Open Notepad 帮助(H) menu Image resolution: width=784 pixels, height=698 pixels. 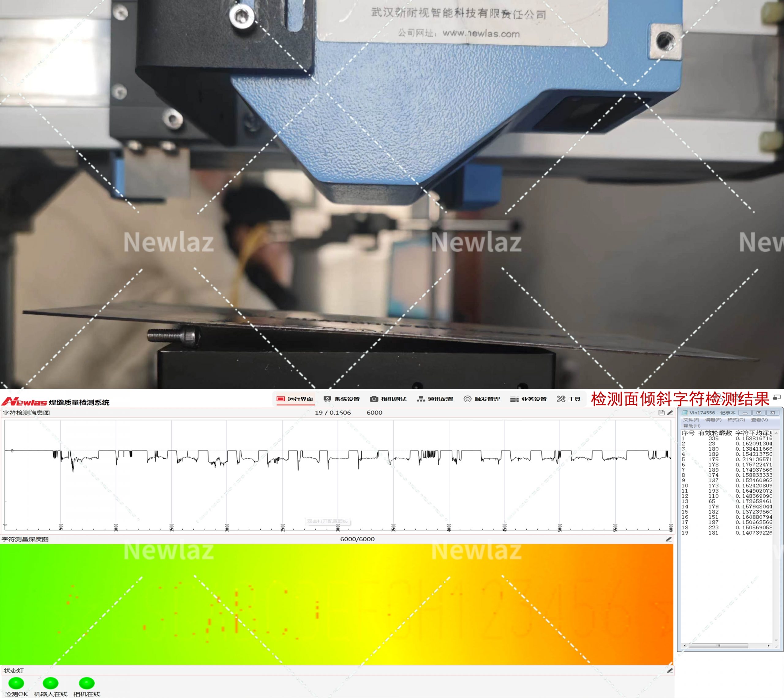(x=692, y=426)
